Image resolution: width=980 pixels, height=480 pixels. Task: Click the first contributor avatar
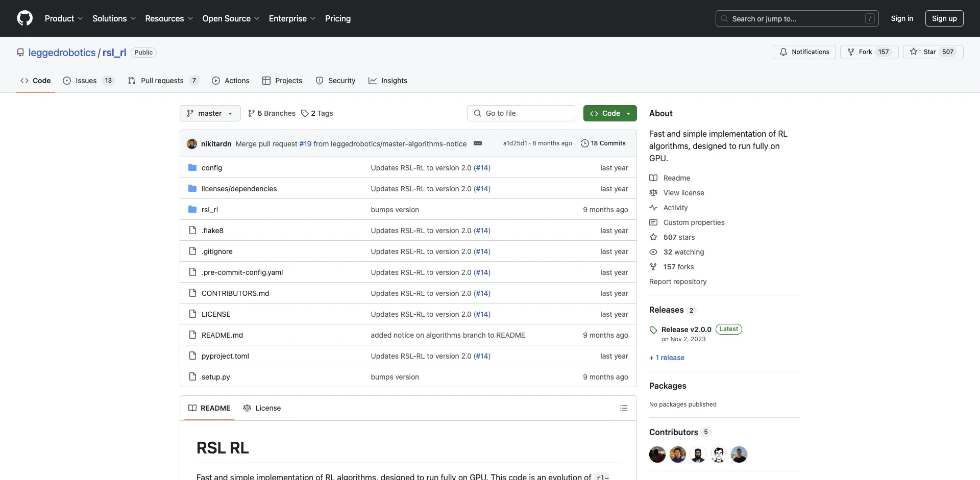(657, 454)
